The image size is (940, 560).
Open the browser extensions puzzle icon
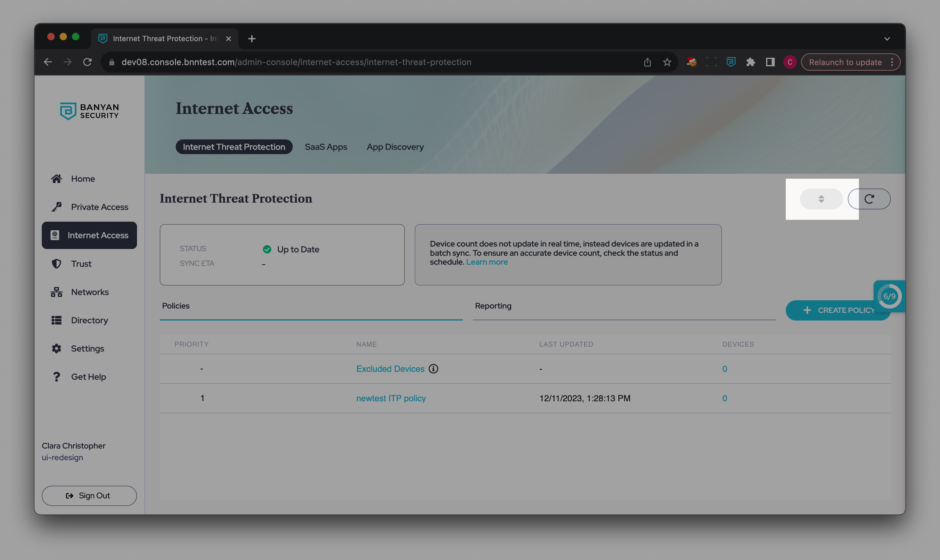point(750,62)
